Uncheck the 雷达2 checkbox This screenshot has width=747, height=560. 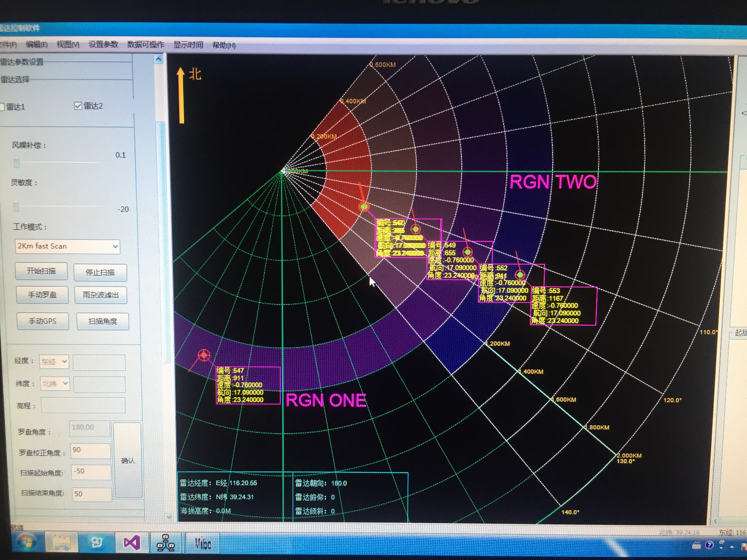[78, 106]
